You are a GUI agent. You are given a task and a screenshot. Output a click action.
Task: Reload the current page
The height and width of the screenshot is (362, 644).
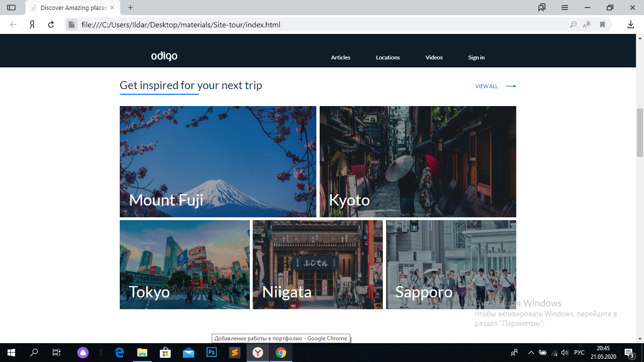pos(51,25)
